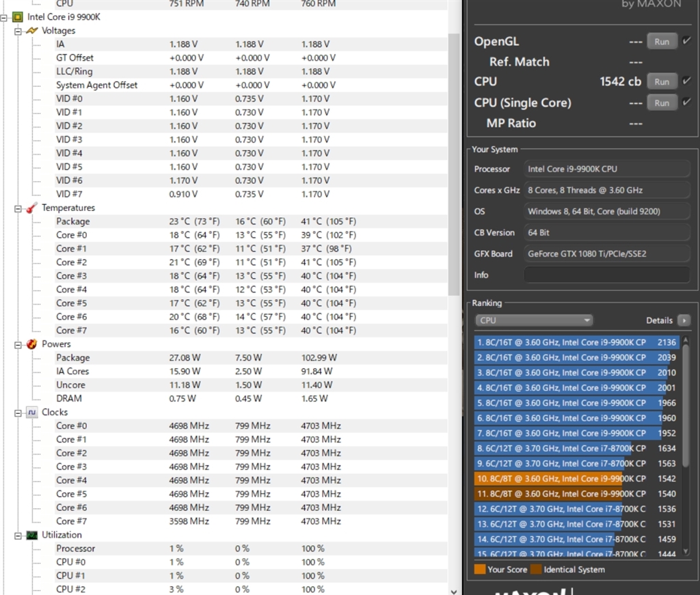Viewport: 700px width, 595px height.
Task: Select your score ranking entry 10 with 1542
Action: [x=577, y=479]
